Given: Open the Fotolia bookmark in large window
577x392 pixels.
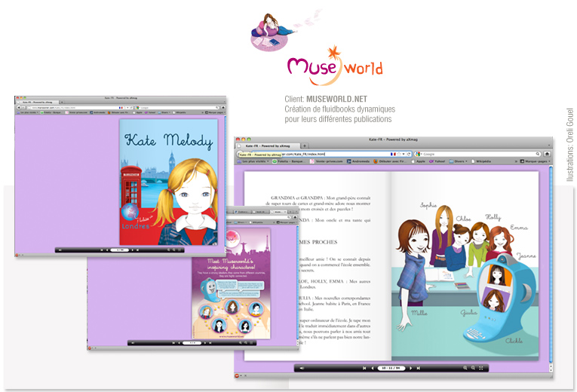Looking at the screenshot, I should [288, 161].
